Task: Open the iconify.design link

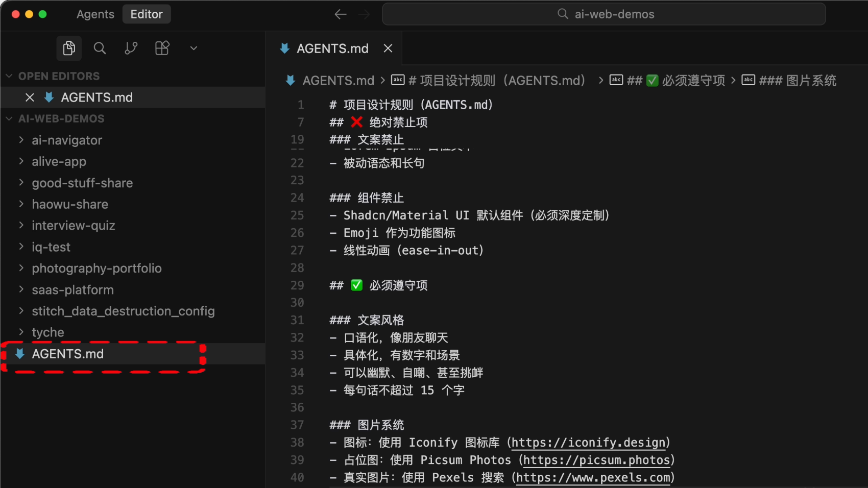Action: (589, 443)
